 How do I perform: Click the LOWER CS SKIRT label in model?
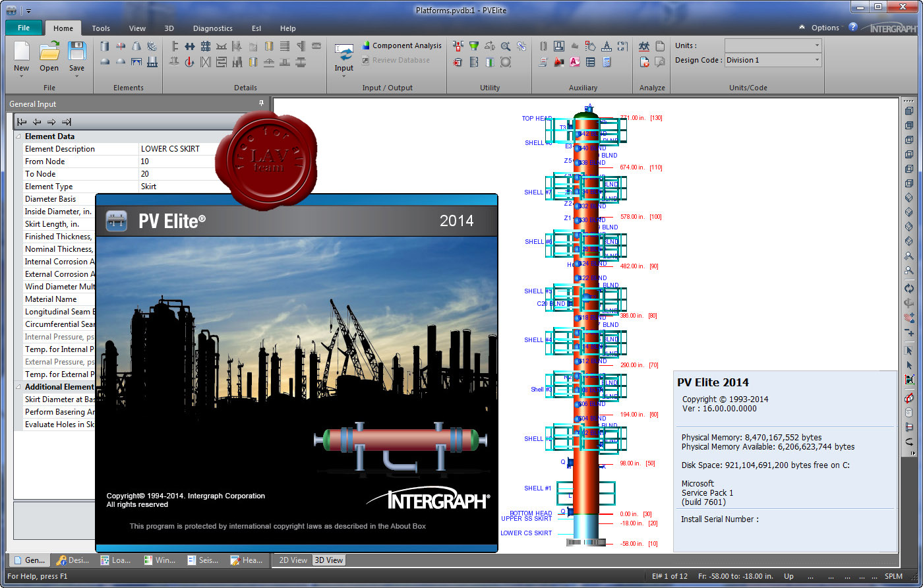(x=526, y=533)
